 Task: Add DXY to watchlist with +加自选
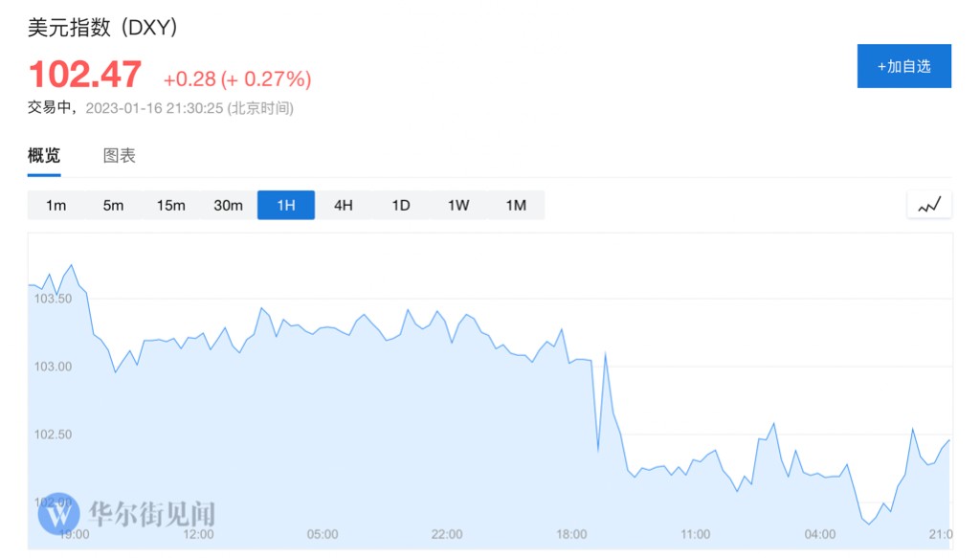[x=903, y=66]
